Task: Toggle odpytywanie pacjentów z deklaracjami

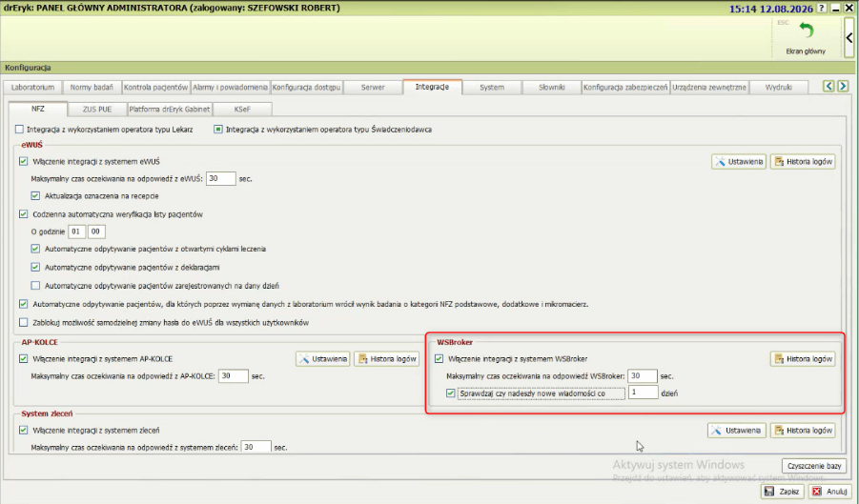Action: tap(35, 267)
